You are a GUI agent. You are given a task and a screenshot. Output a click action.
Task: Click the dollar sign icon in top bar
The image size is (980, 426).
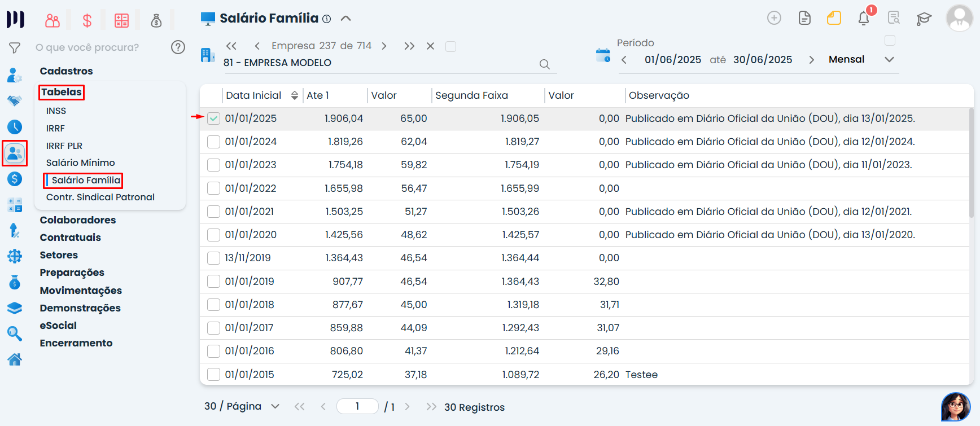coord(87,21)
